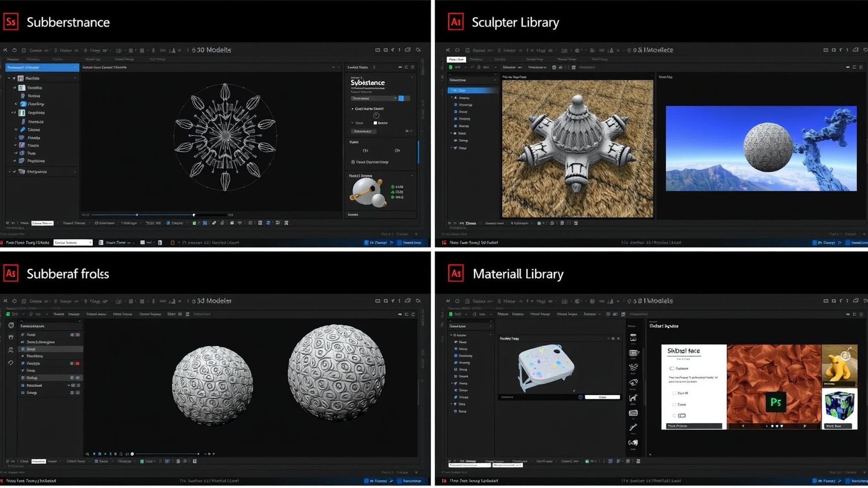The width and height of the screenshot is (868, 488).
Task: Open the Ps icon on the texture panel
Action: (x=777, y=402)
